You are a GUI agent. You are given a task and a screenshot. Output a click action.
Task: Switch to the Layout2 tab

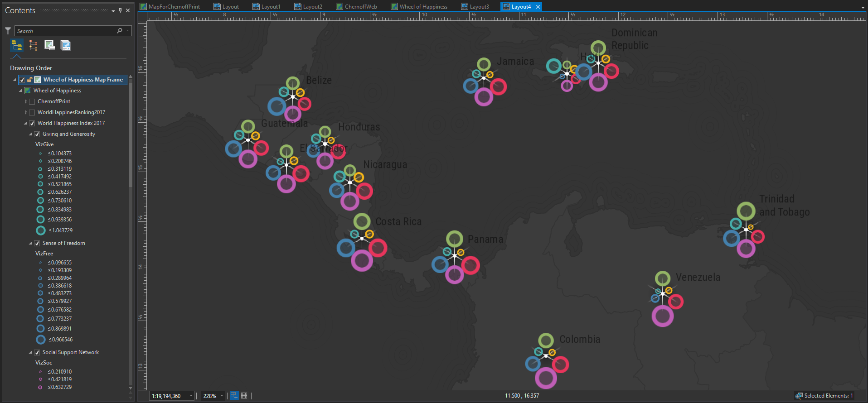pyautogui.click(x=308, y=7)
